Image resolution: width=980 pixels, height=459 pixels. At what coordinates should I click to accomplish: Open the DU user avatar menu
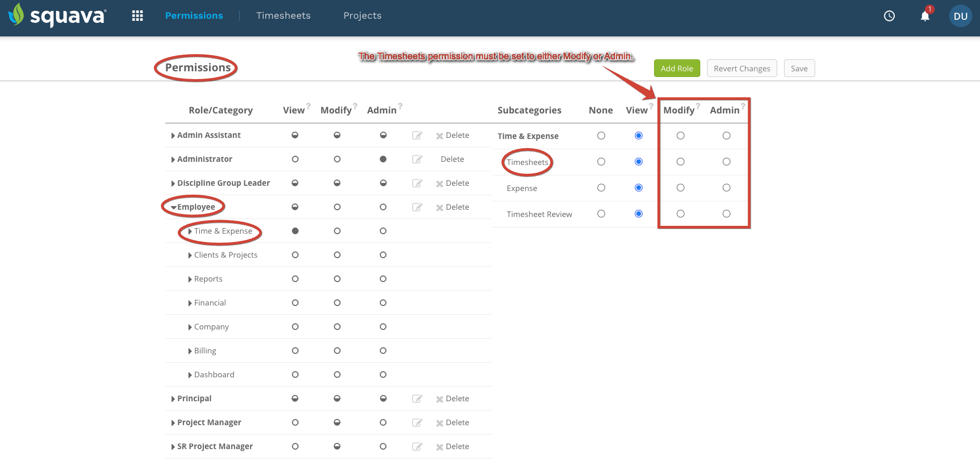[x=960, y=16]
